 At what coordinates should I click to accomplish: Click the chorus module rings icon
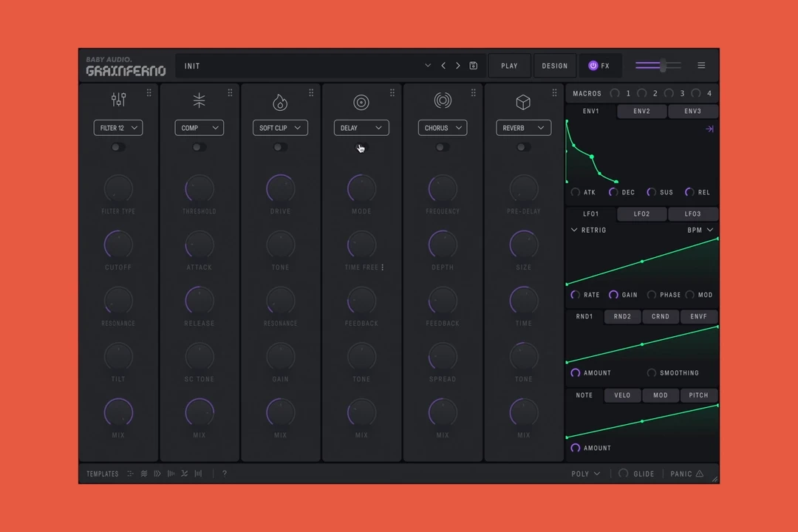click(443, 100)
